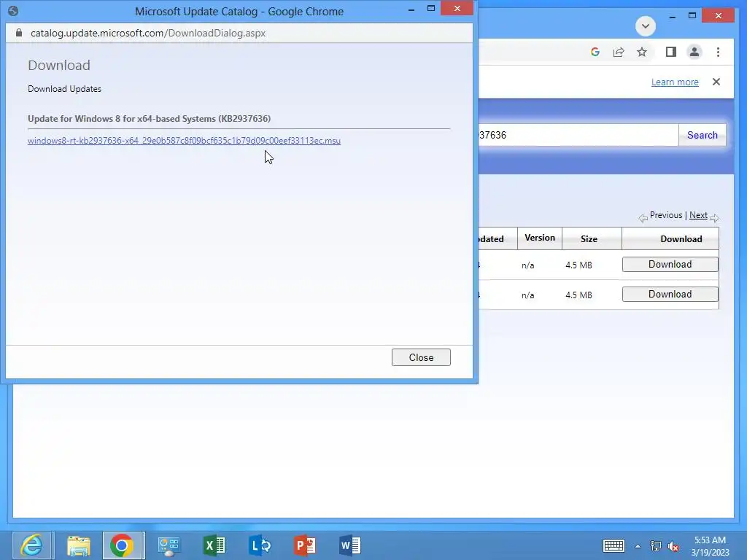Click the Chrome icon in the taskbar
The height and width of the screenshot is (560, 747).
[x=122, y=545]
